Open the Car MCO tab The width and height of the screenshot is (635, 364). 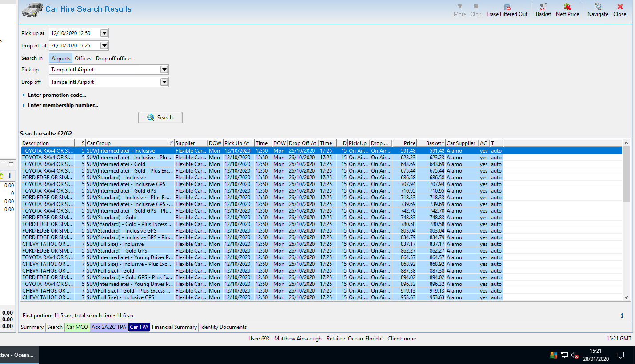pyautogui.click(x=77, y=327)
